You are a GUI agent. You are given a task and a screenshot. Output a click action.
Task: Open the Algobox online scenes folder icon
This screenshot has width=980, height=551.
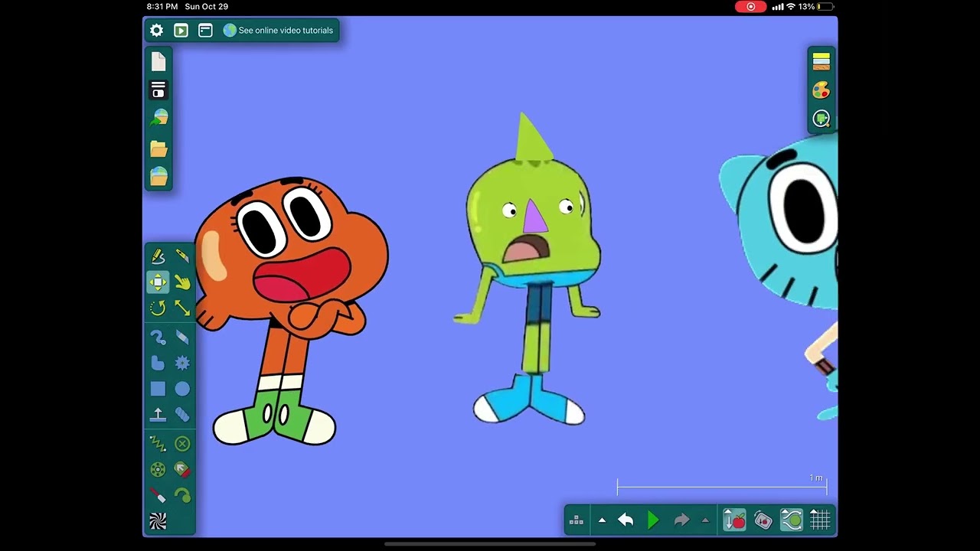tap(158, 176)
